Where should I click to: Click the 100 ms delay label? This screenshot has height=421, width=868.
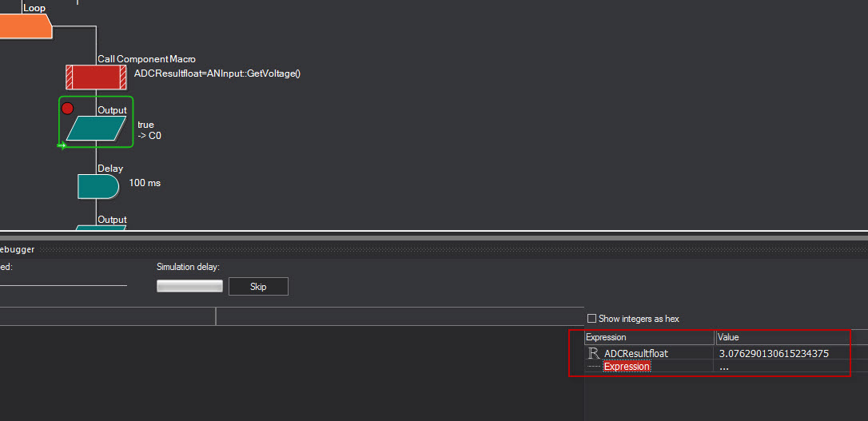(x=145, y=183)
